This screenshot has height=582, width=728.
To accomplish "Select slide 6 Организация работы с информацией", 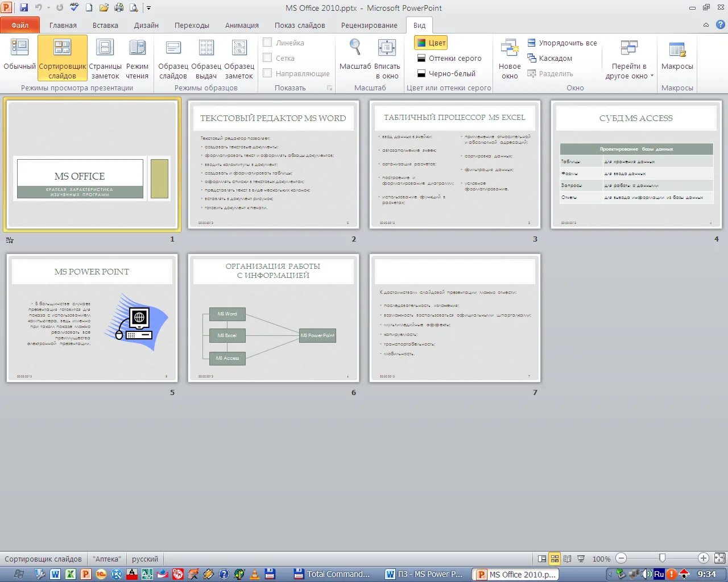I will point(274,318).
